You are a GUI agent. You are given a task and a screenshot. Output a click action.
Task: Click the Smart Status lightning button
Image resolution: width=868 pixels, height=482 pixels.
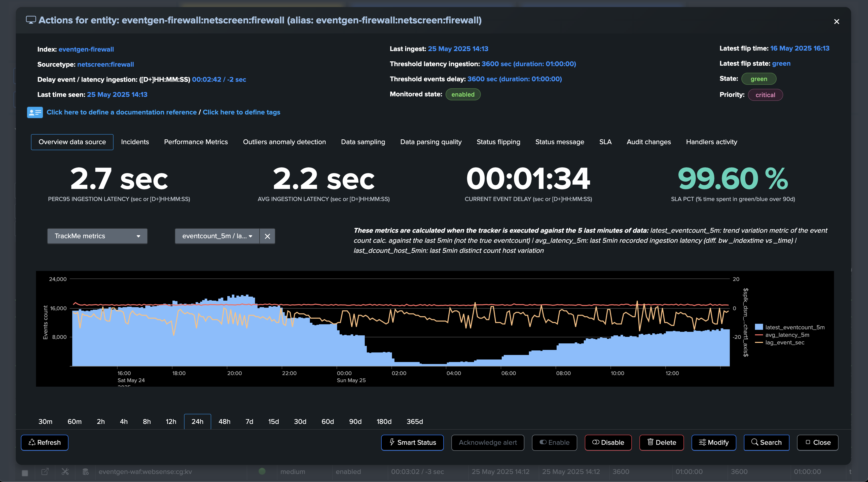[x=412, y=443]
